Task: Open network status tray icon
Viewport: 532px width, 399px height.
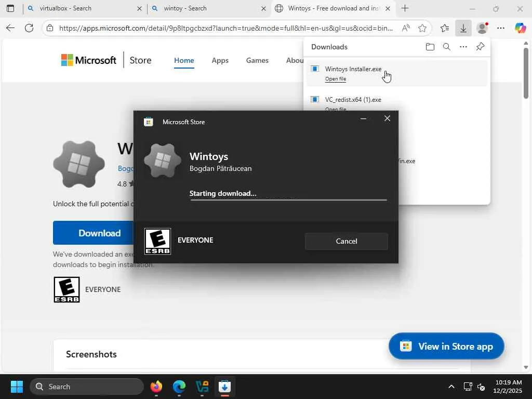Action: click(468, 387)
